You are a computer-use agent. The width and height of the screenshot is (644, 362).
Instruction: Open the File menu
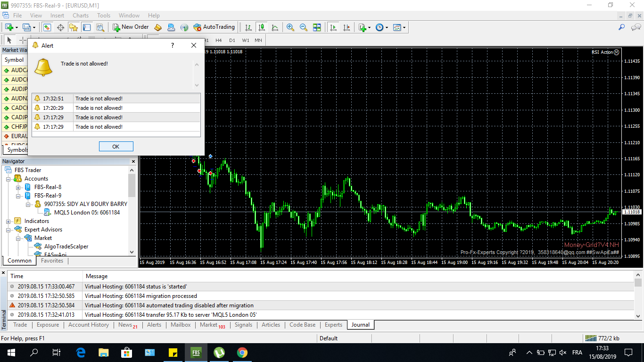17,16
